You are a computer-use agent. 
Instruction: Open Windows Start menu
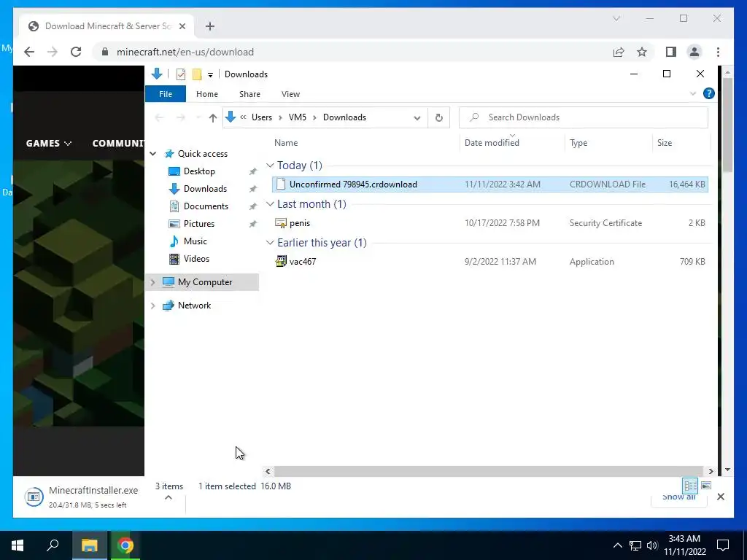pos(18,545)
